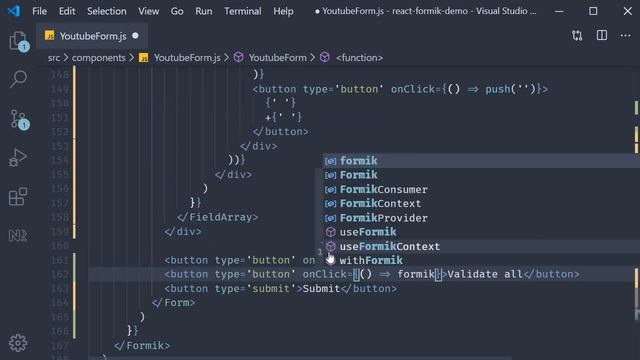Click 'Submit' text on line 163
The width and height of the screenshot is (640, 360).
point(321,289)
